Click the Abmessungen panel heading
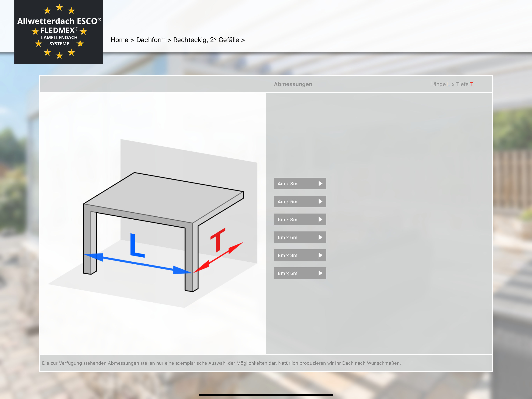532x399 pixels. (293, 84)
